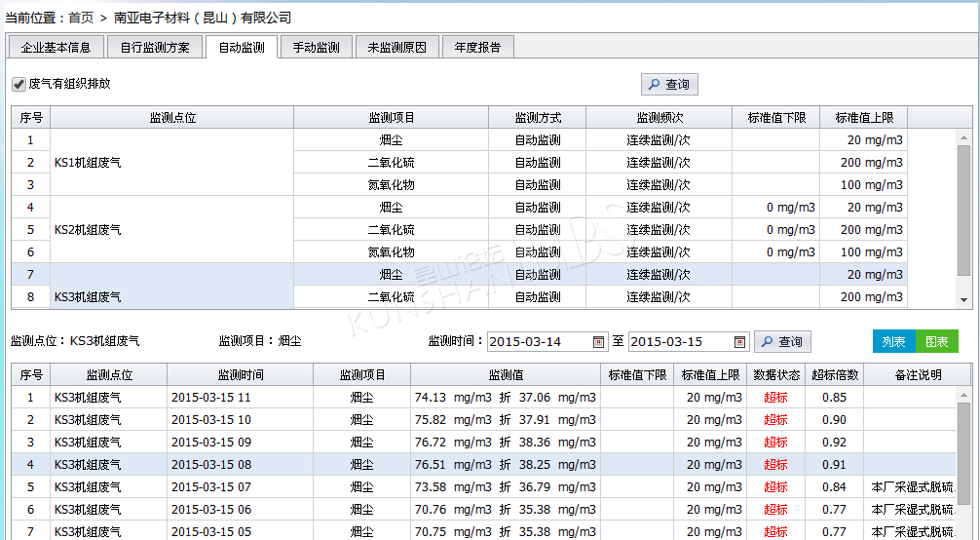Click the 首页 breadcrumb link

[x=81, y=18]
